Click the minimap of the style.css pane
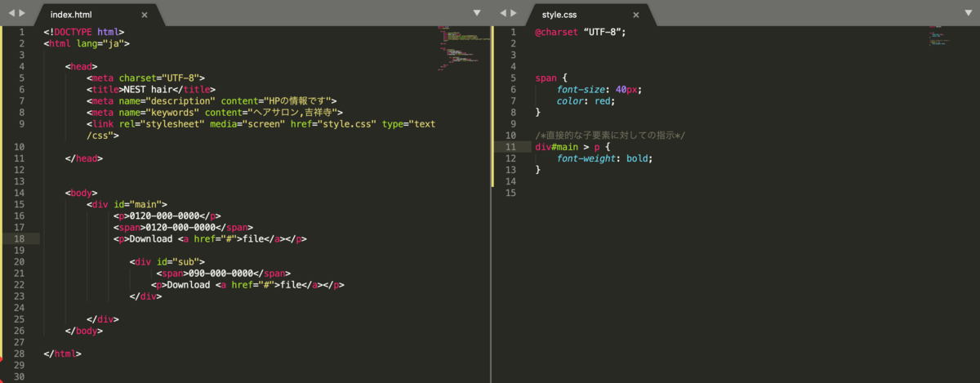 click(x=939, y=37)
